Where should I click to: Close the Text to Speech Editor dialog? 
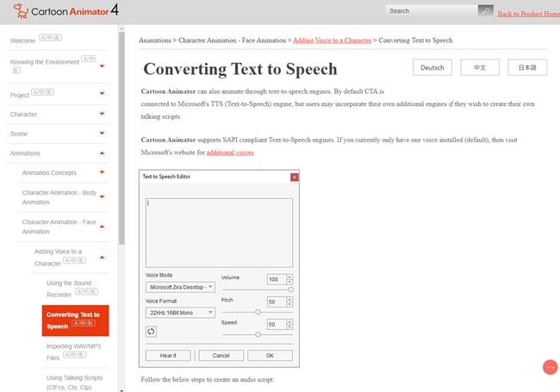[x=295, y=177]
